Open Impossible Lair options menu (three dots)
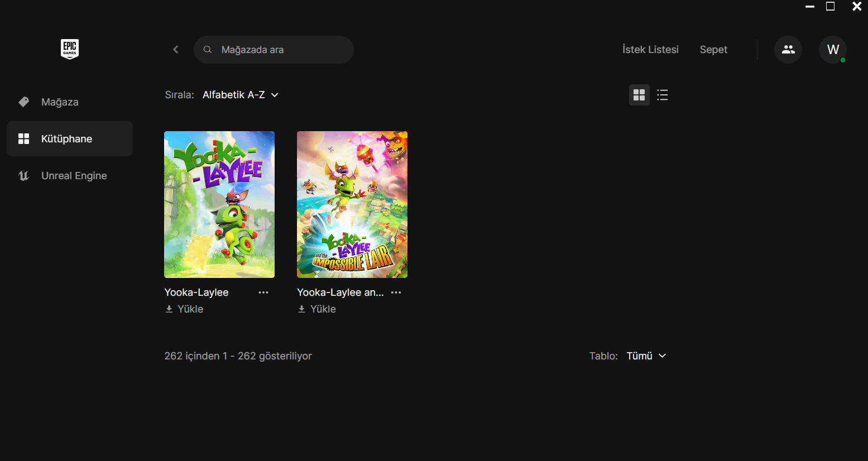Viewport: 868px width, 461px height. pyautogui.click(x=396, y=292)
